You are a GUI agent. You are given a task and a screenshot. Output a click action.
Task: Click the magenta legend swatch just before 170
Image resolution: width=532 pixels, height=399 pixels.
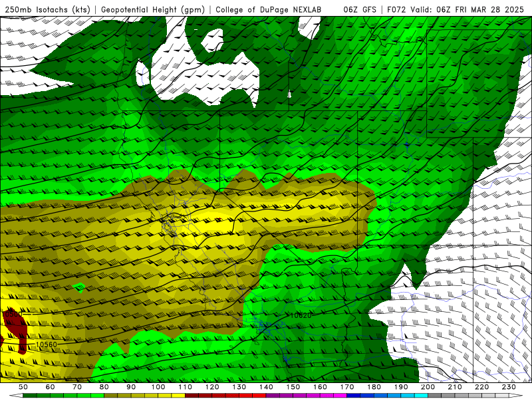340,396
